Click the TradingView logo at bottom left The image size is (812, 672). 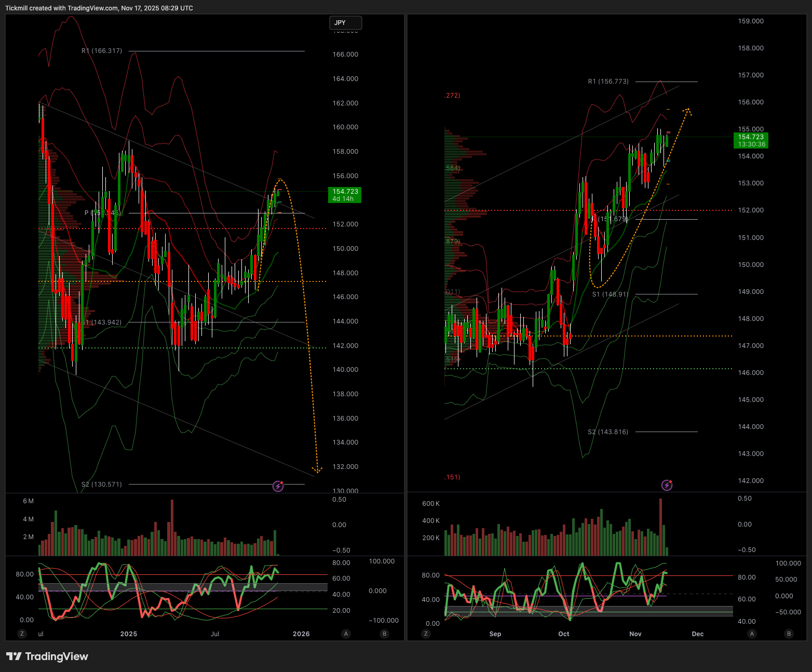pyautogui.click(x=47, y=656)
